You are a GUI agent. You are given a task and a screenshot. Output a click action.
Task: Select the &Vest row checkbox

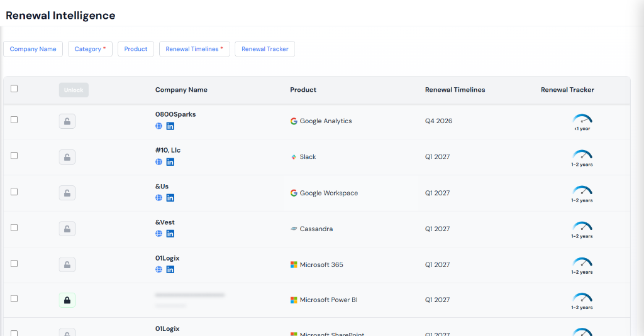click(14, 228)
